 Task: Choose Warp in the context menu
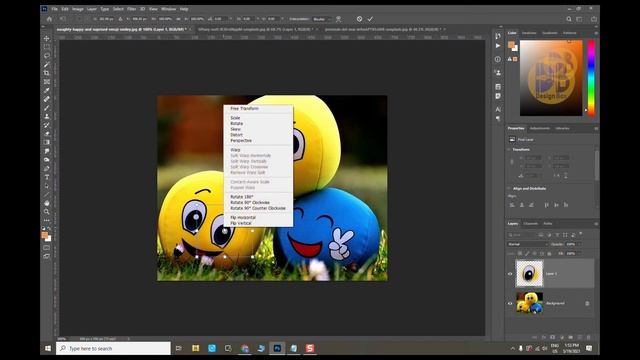(x=235, y=150)
